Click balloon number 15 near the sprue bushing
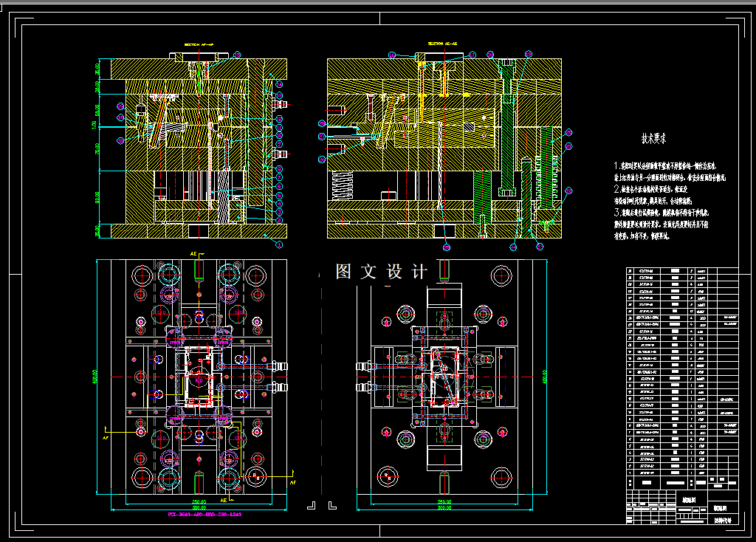Image resolution: width=756 pixels, height=542 pixels. click(237, 55)
